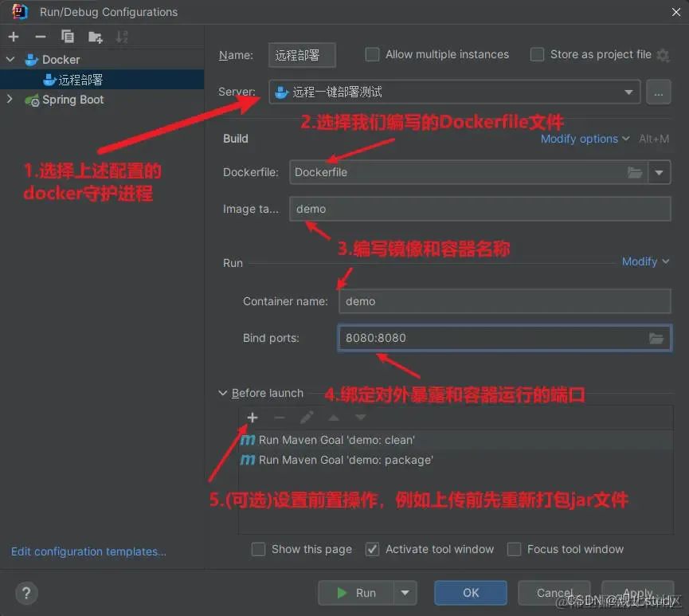Open Edit configuration templates link
The width and height of the screenshot is (689, 616).
[x=88, y=551]
